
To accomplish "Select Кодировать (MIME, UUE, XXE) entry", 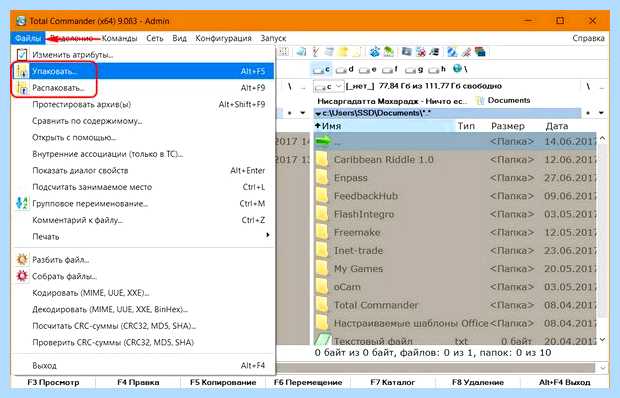I will [144, 293].
